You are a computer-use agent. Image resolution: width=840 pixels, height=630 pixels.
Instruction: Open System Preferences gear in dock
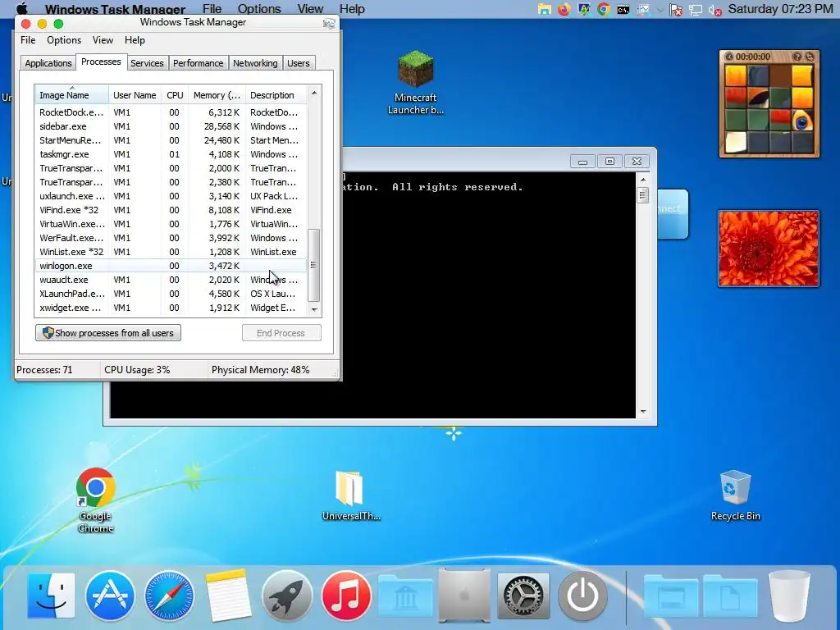pyautogui.click(x=523, y=596)
